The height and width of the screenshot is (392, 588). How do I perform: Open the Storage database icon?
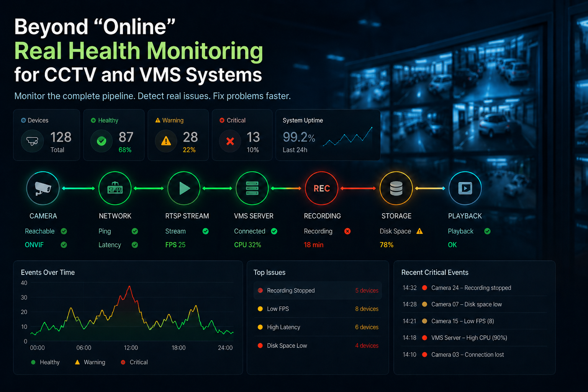(396, 188)
